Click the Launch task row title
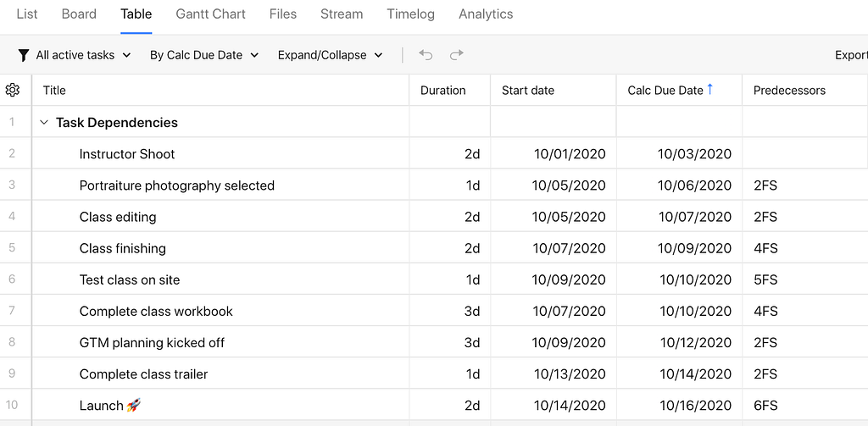The width and height of the screenshot is (868, 426). tap(102, 406)
